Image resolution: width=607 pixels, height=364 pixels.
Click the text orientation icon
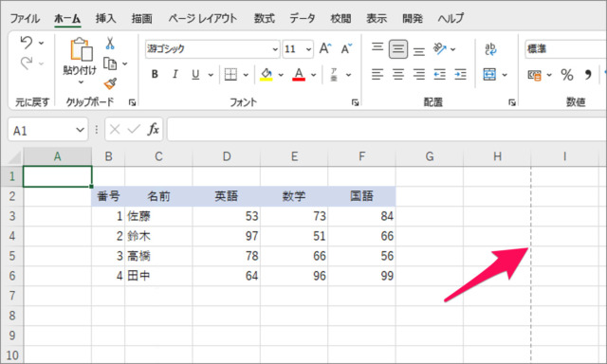point(440,48)
